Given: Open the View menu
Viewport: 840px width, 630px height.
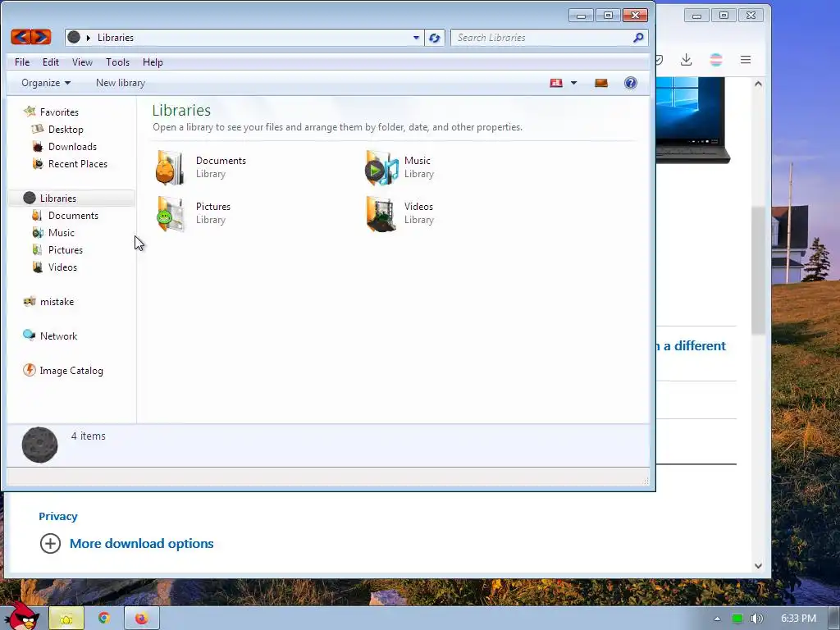Looking at the screenshot, I should (x=82, y=62).
